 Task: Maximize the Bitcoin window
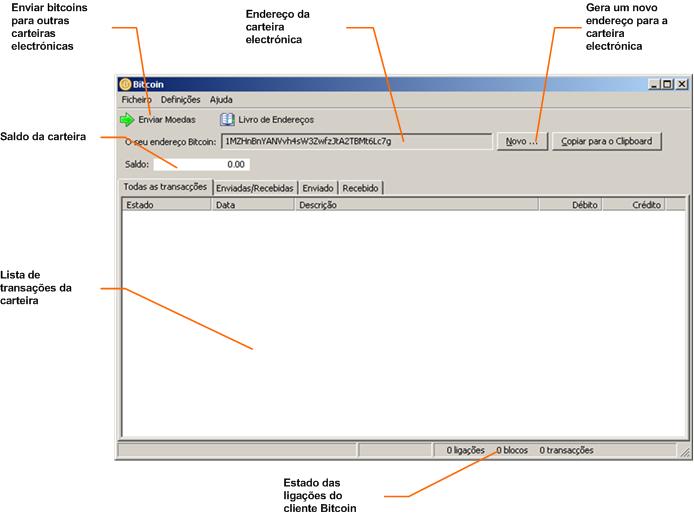667,84
